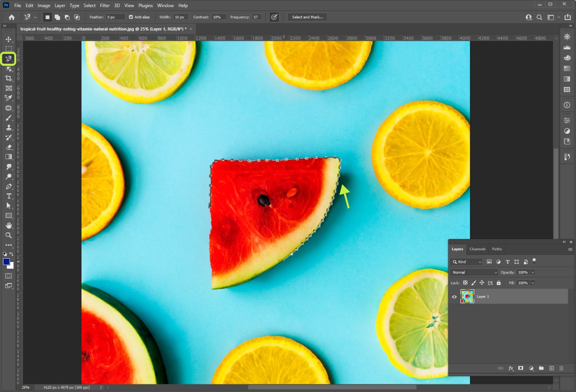The height and width of the screenshot is (392, 576).
Task: Create a new layer with plus icon
Action: coord(552,368)
